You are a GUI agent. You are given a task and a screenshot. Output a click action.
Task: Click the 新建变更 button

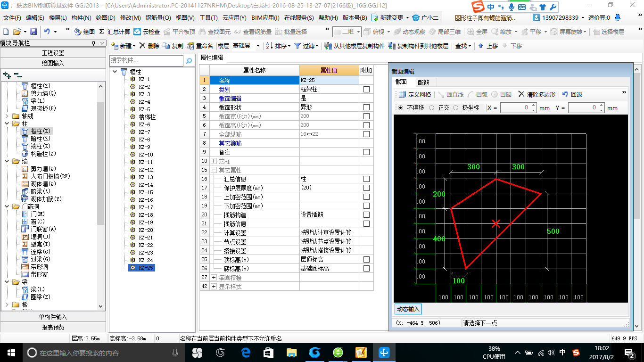tap(391, 18)
